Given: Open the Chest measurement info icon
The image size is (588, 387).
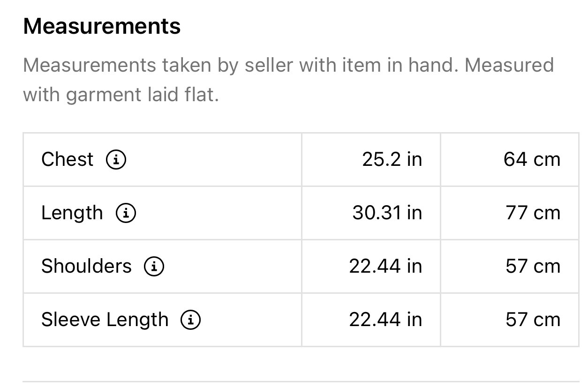Looking at the screenshot, I should pyautogui.click(x=116, y=160).
